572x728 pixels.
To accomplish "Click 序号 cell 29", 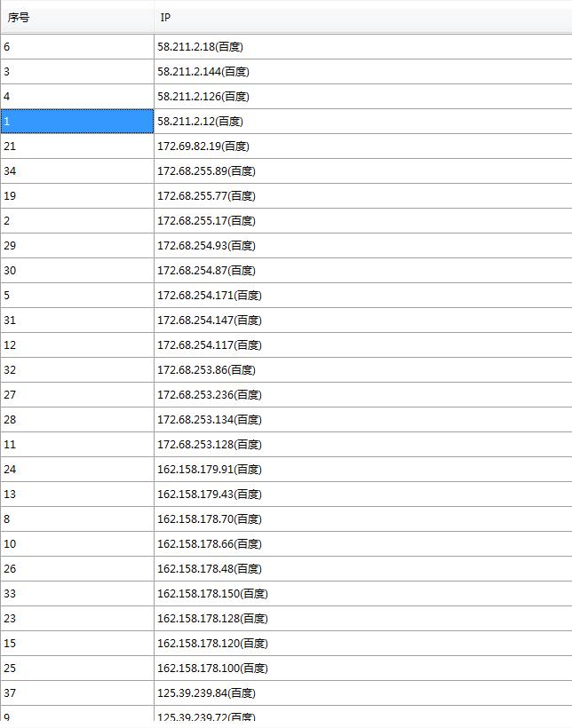I will pos(77,246).
